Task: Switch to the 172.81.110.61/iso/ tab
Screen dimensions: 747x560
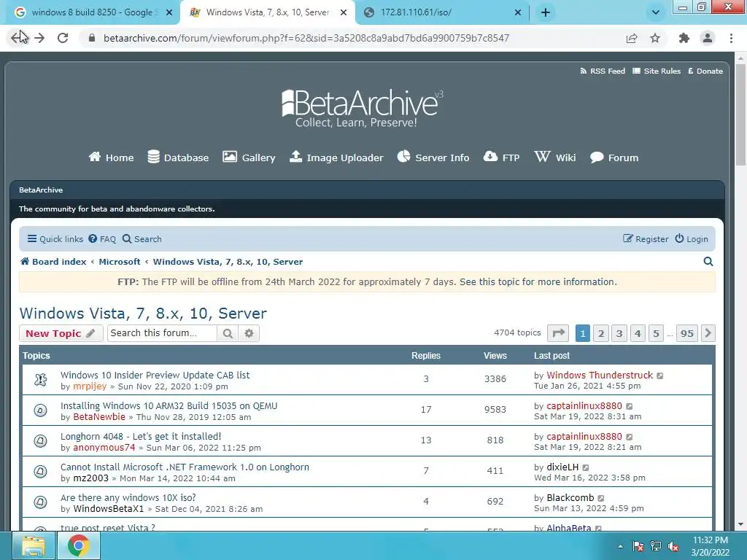Action: click(x=441, y=12)
